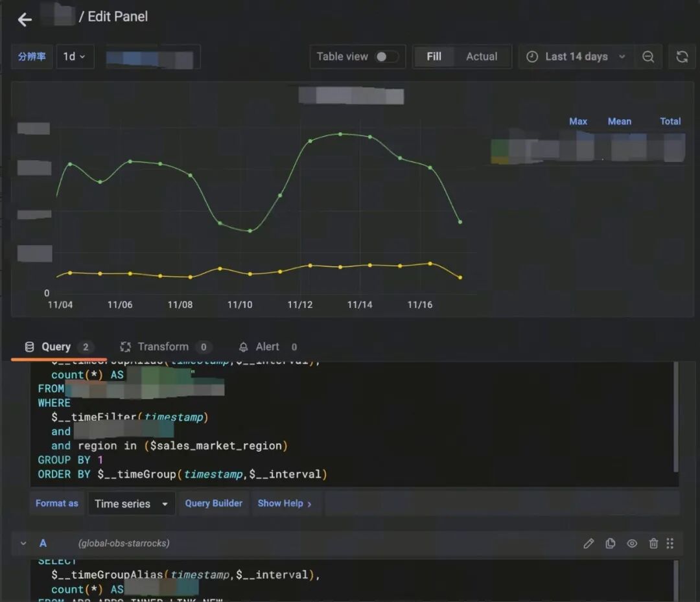The width and height of the screenshot is (700, 602).
Task: Grab the query A drag handle
Action: (670, 543)
